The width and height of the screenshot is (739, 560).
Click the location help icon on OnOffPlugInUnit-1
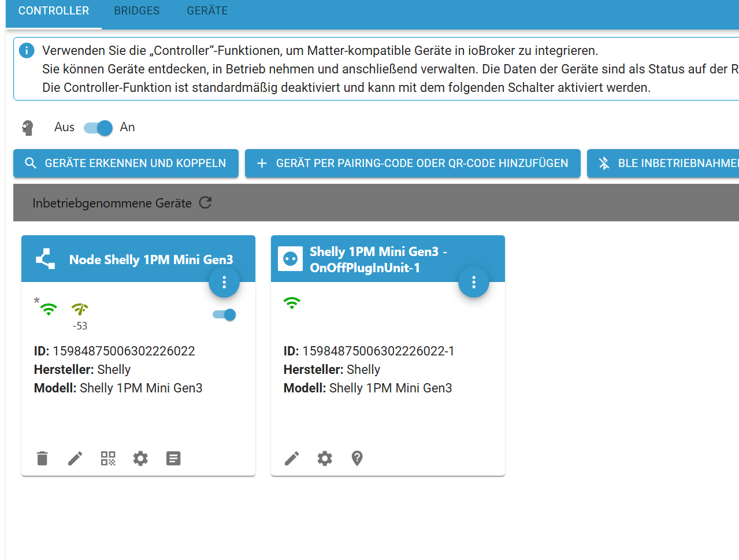pos(357,458)
